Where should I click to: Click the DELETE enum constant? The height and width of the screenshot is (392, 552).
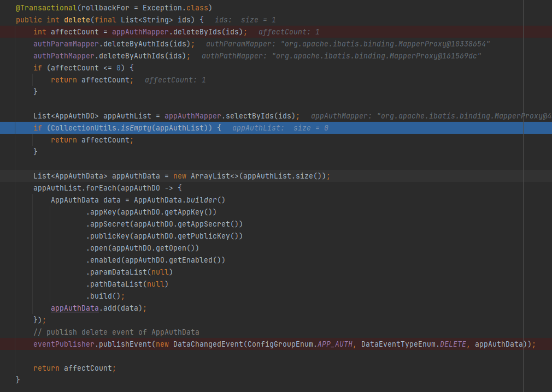(x=453, y=344)
